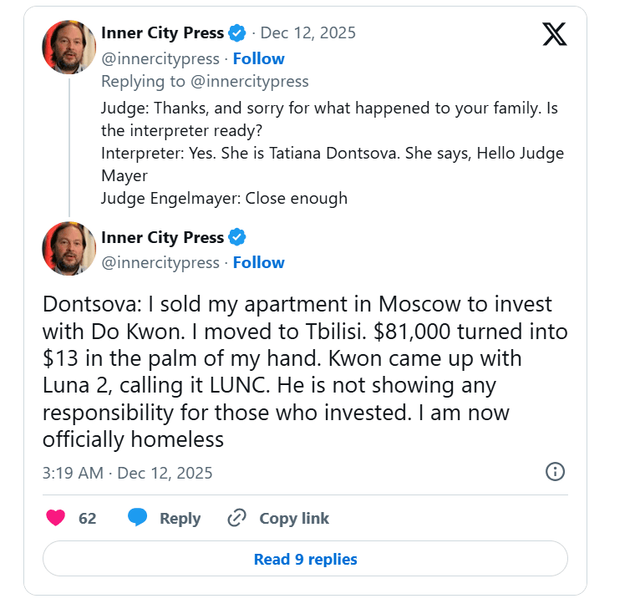Open the top Inner City Press avatar
640x603 pixels.
[69, 46]
